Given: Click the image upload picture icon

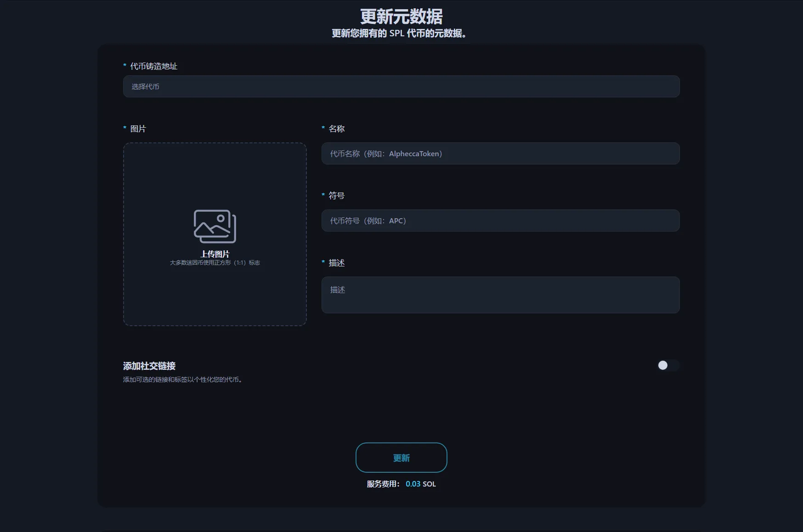Looking at the screenshot, I should tap(215, 226).
